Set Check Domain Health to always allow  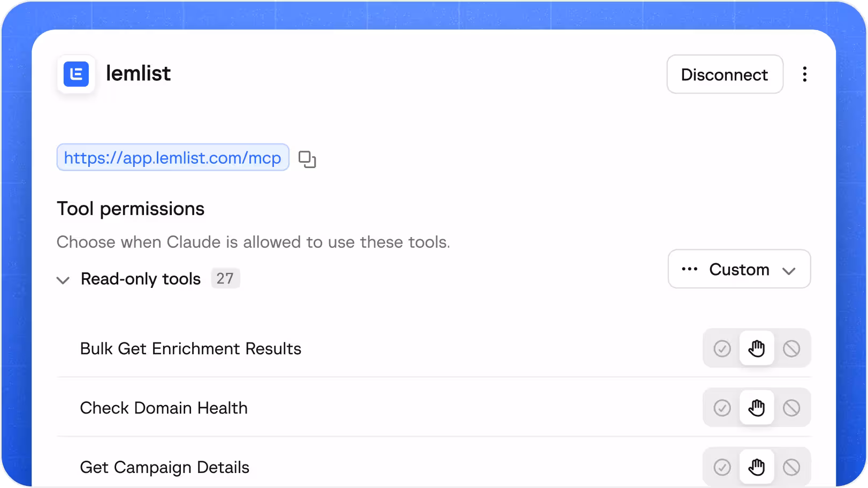coord(722,408)
